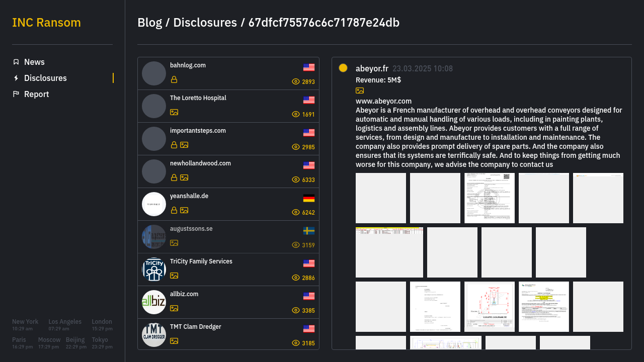
Task: Open the News section
Action: pyautogui.click(x=62, y=62)
